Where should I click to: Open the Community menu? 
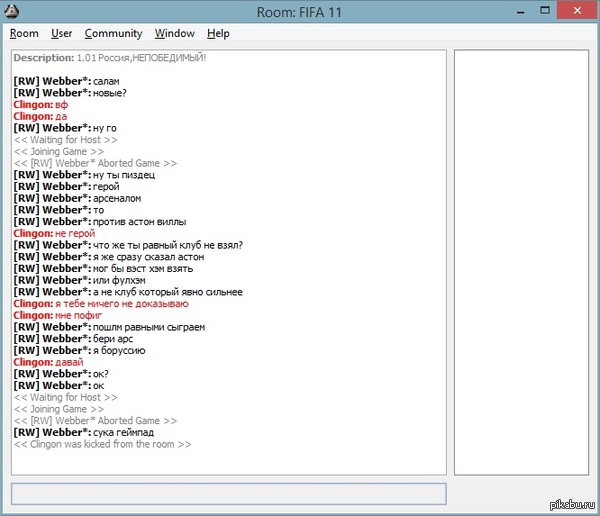(113, 34)
